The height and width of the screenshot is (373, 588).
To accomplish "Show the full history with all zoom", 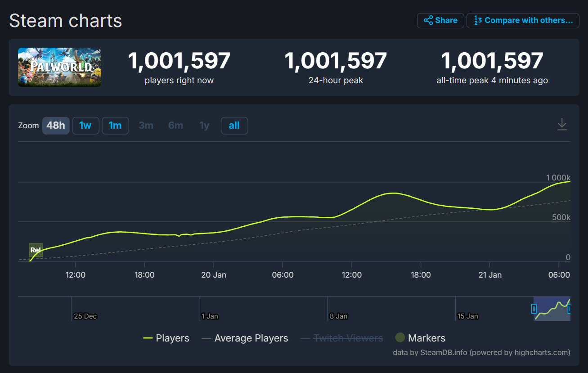I will [x=234, y=126].
